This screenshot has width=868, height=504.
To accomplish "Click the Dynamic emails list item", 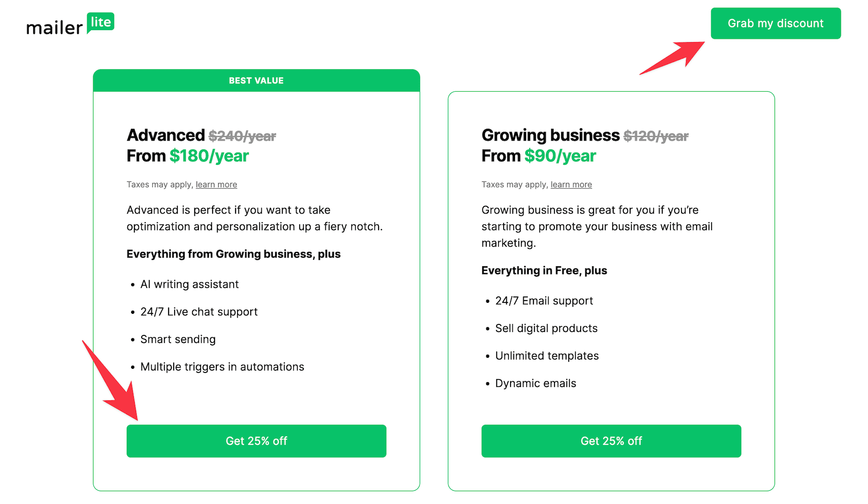I will coord(535,383).
